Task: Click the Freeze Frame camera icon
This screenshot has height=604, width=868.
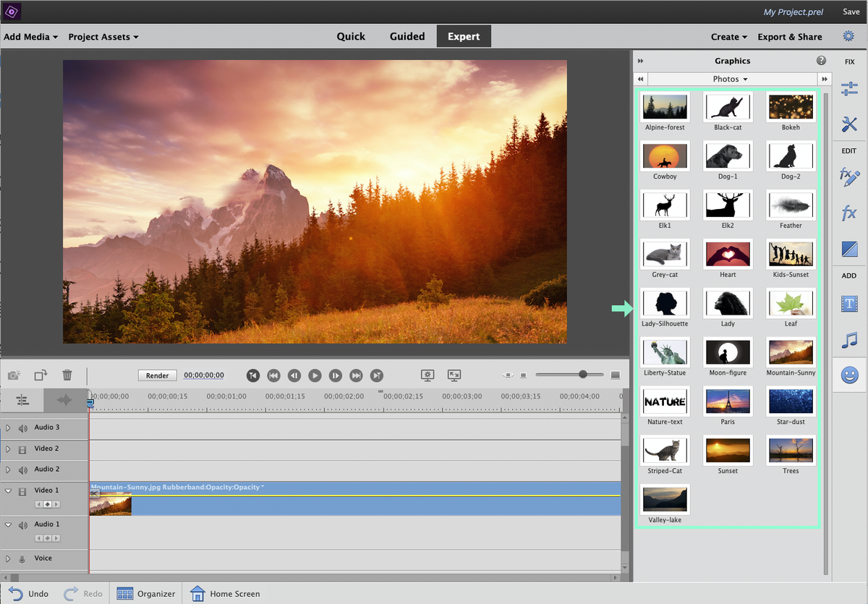Action: 14,375
